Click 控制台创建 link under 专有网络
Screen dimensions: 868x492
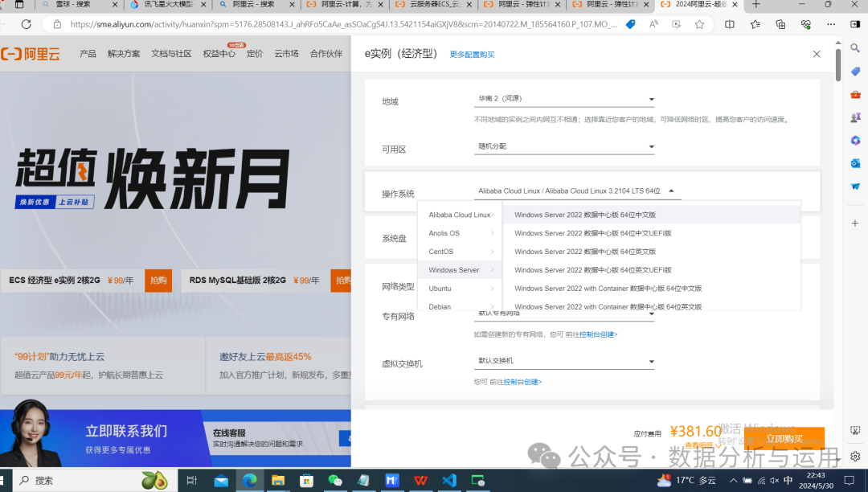pyautogui.click(x=599, y=334)
